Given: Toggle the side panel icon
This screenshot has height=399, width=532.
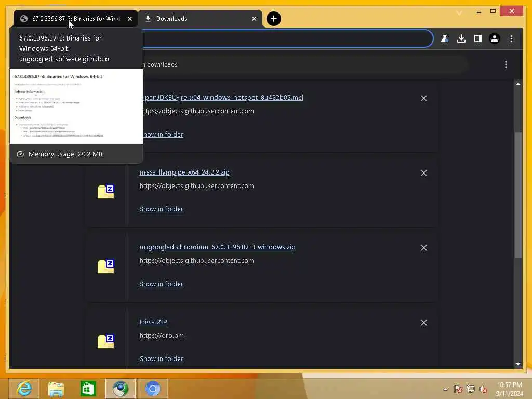Looking at the screenshot, I should point(478,38).
